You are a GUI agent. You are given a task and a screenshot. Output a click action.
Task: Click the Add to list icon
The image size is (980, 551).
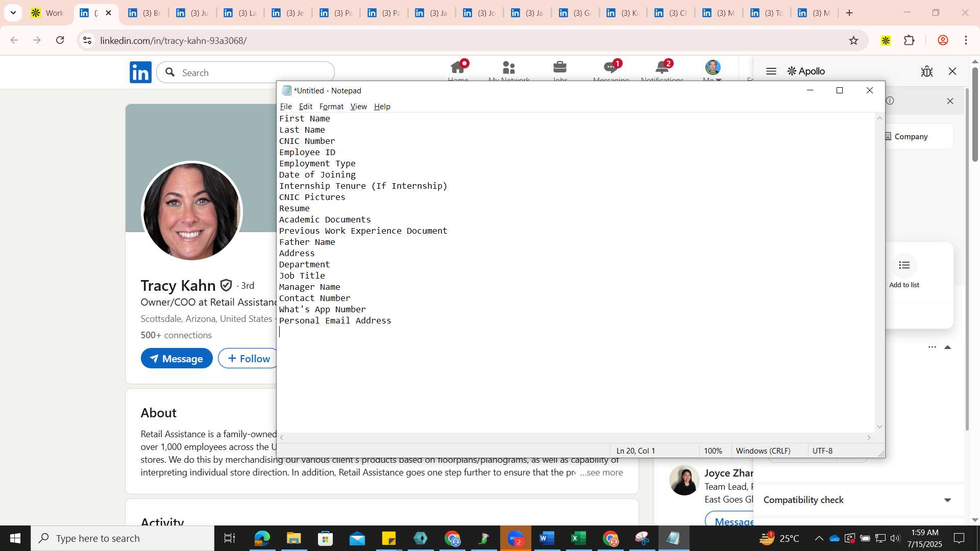pos(904,265)
